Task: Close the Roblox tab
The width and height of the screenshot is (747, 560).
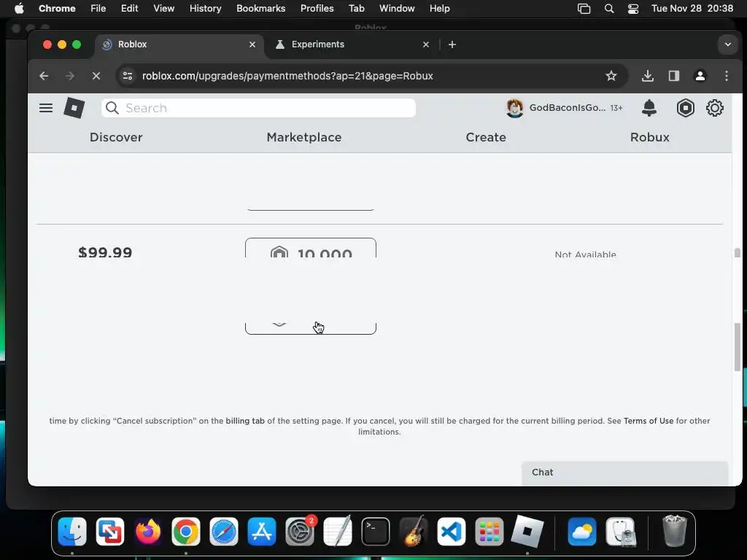Action: click(x=252, y=44)
